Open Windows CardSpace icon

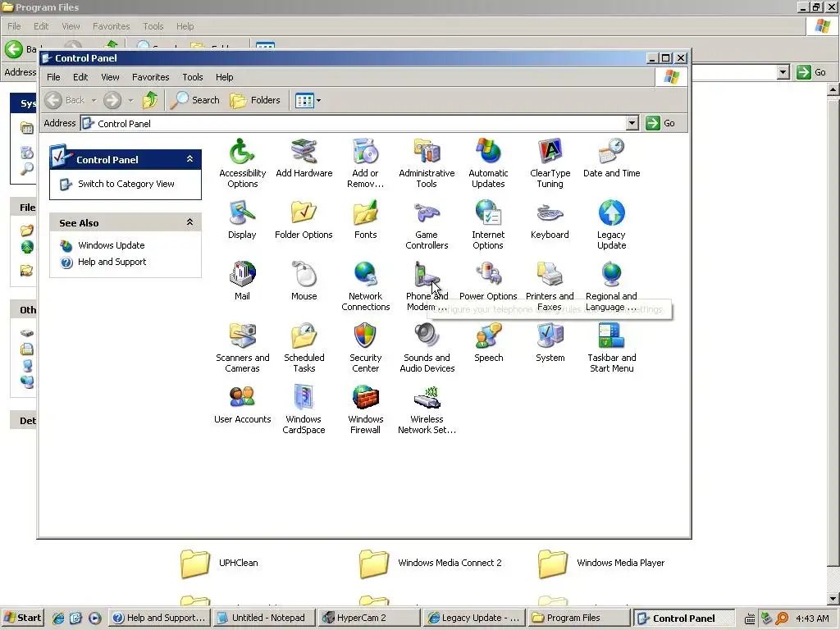(304, 398)
